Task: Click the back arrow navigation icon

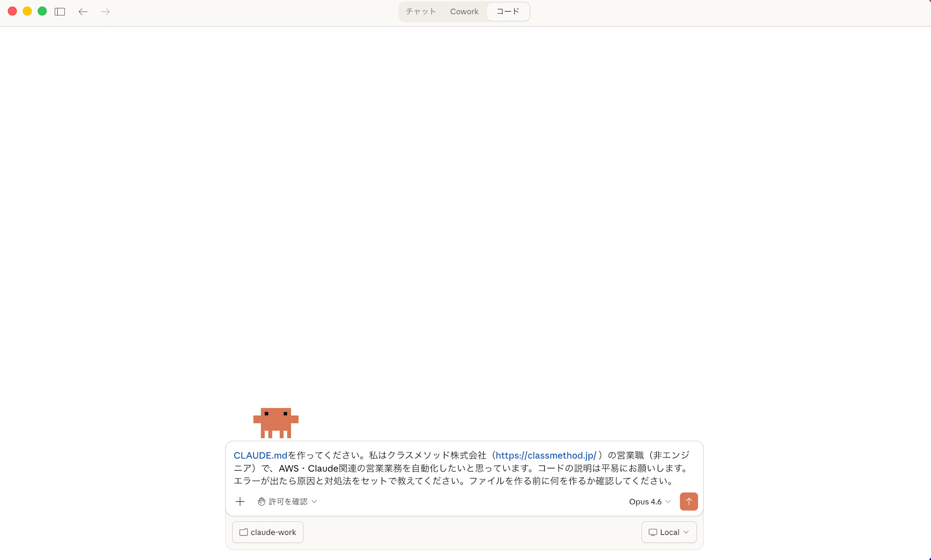Action: pos(83,12)
